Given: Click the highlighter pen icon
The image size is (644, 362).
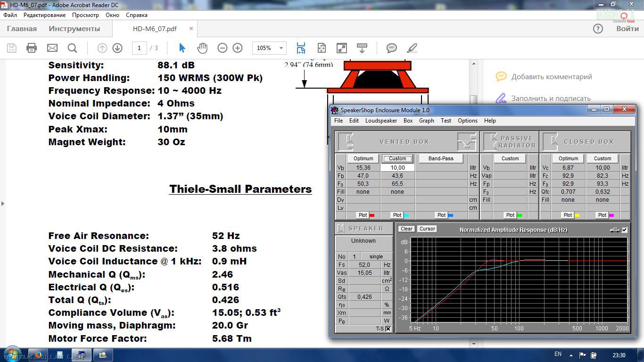Looking at the screenshot, I should click(x=412, y=48).
